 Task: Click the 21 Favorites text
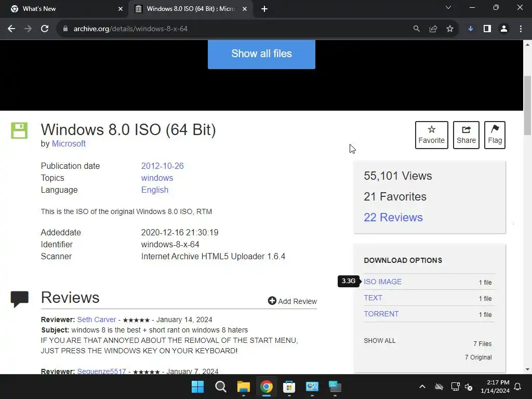pos(395,196)
